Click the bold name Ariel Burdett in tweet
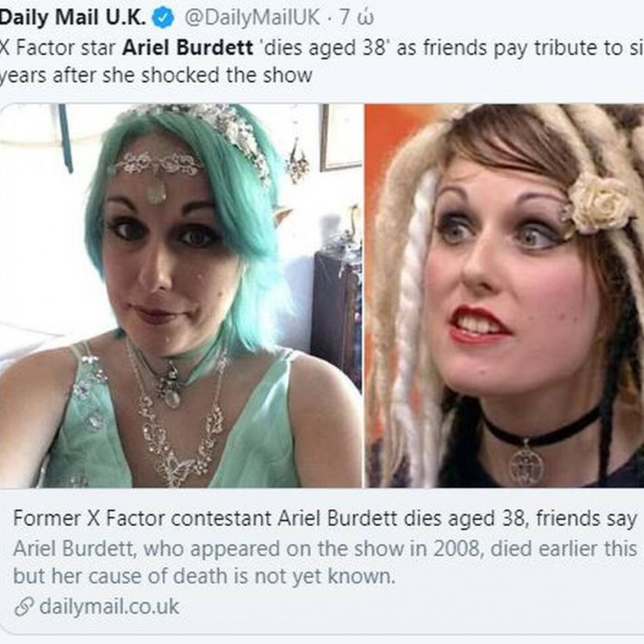This screenshot has height=644, width=644. [x=188, y=48]
